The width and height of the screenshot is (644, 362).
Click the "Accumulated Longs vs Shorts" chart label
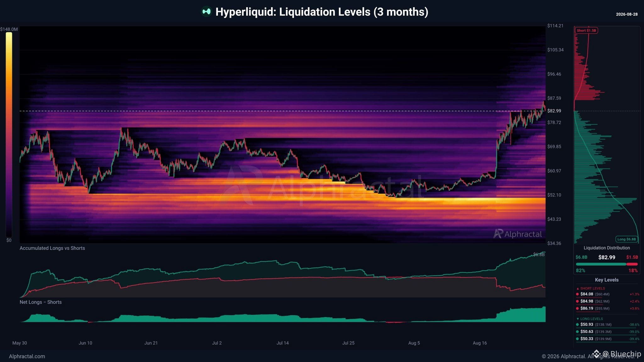52,248
